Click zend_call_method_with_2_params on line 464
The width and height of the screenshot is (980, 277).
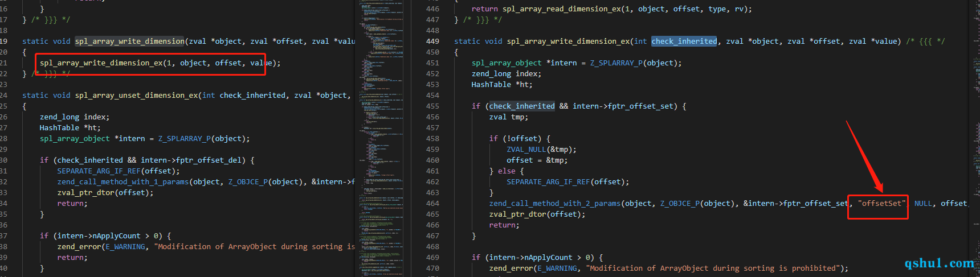click(555, 204)
